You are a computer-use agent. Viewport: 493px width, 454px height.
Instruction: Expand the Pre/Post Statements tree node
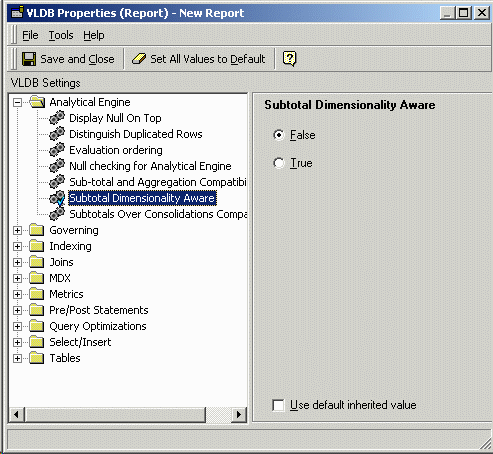[x=18, y=310]
